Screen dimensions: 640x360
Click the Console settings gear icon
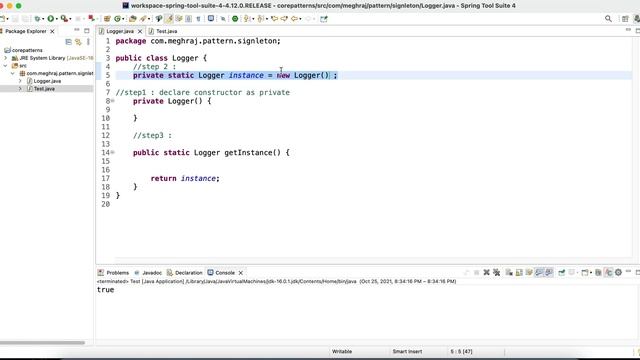[x=618, y=272]
